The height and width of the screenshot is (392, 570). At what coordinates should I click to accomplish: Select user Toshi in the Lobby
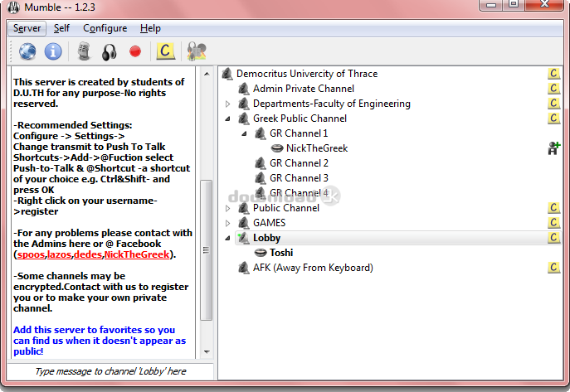(281, 253)
